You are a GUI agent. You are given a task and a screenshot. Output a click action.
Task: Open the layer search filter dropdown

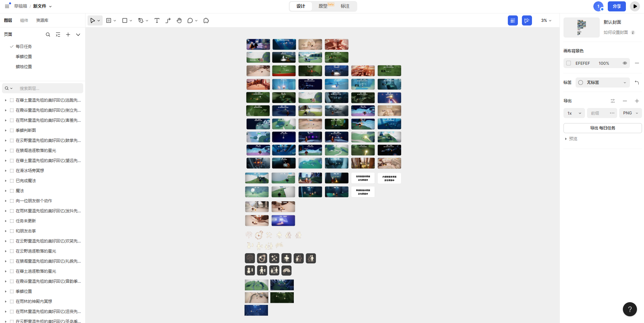click(x=9, y=88)
